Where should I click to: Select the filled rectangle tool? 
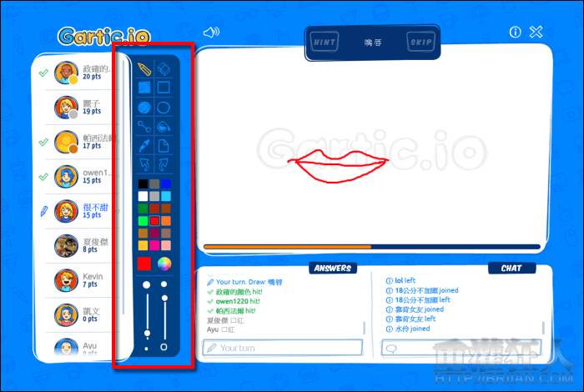tap(144, 88)
